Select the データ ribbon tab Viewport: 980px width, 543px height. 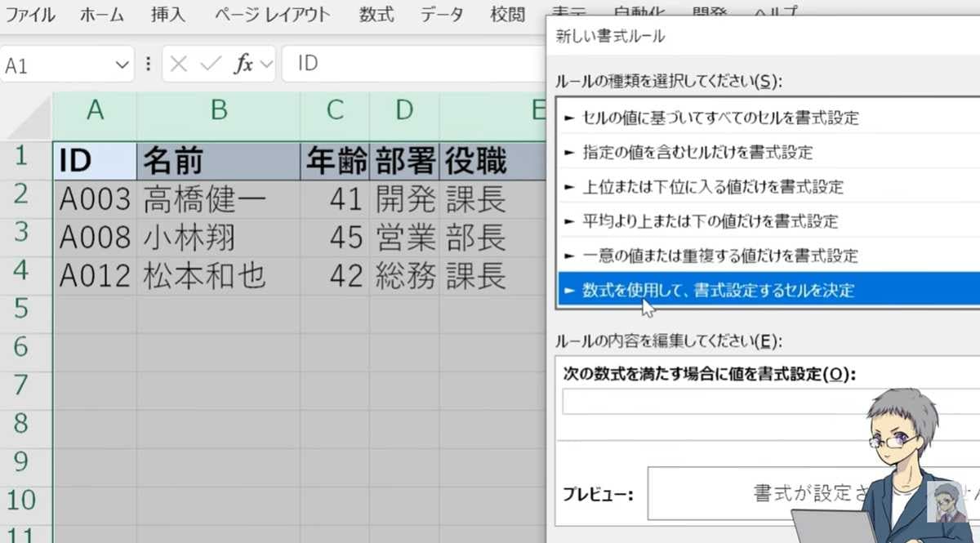442,14
